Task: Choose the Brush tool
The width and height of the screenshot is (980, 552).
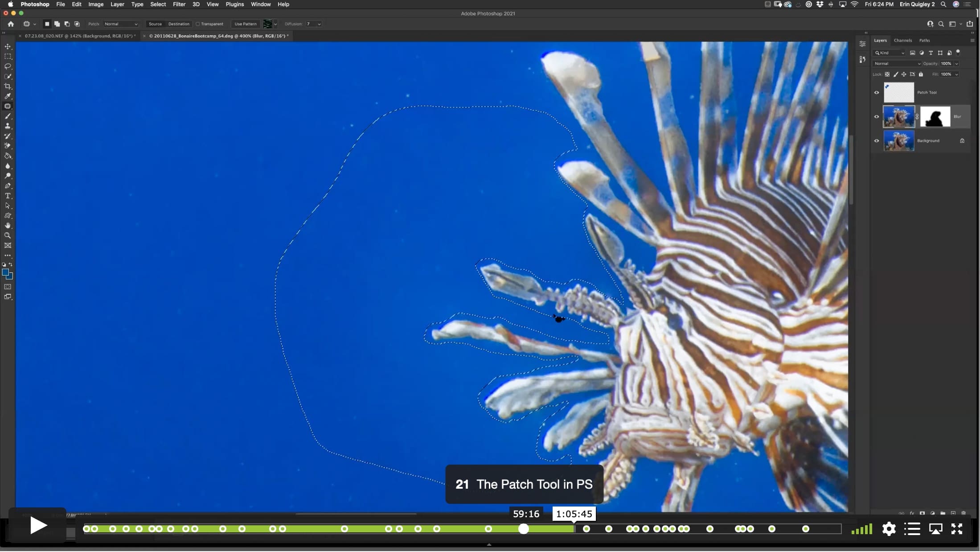Action: (x=8, y=116)
